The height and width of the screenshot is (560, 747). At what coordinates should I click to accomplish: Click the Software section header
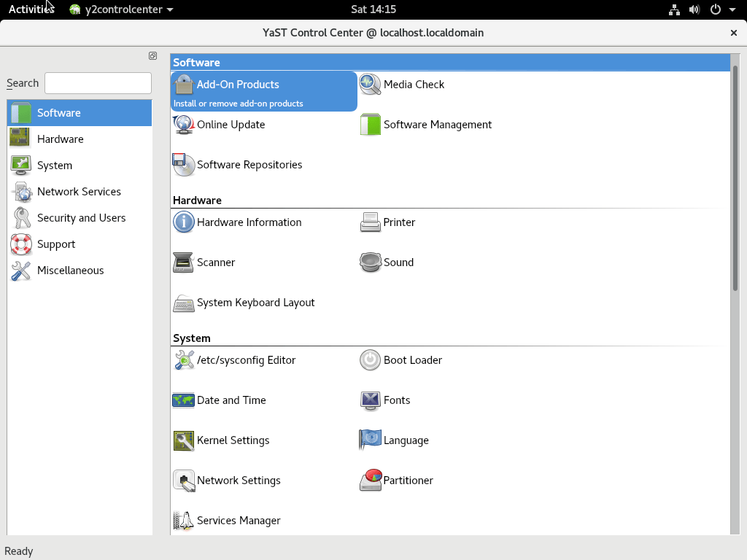tap(450, 63)
